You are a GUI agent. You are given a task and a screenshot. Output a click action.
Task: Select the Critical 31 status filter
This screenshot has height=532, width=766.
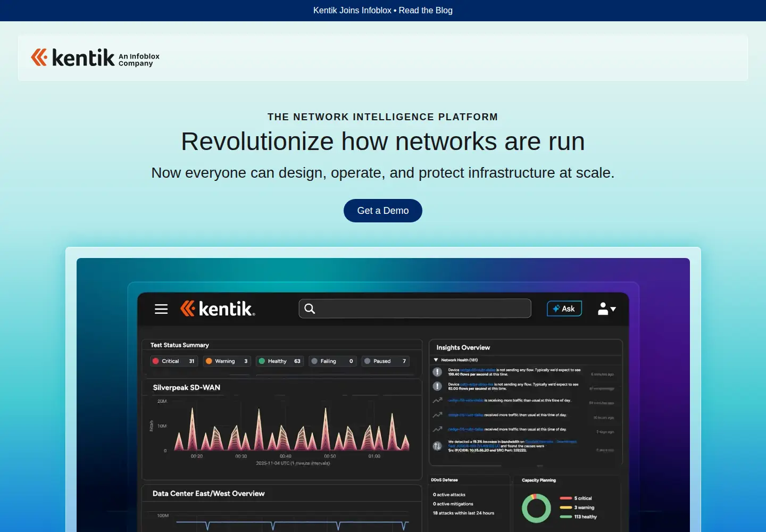pos(174,361)
